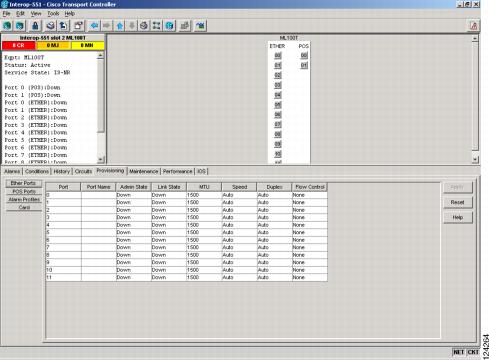Click the blue up arrow (parent view) icon

pyautogui.click(x=120, y=26)
